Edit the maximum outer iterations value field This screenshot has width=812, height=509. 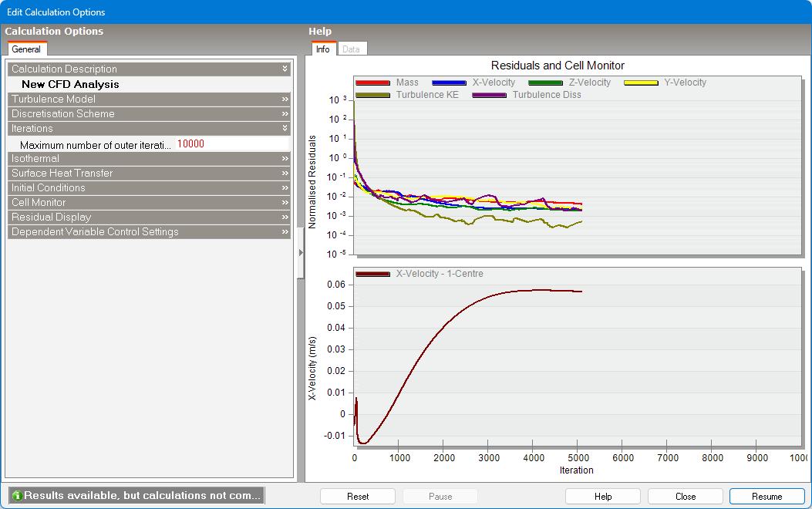(x=231, y=144)
